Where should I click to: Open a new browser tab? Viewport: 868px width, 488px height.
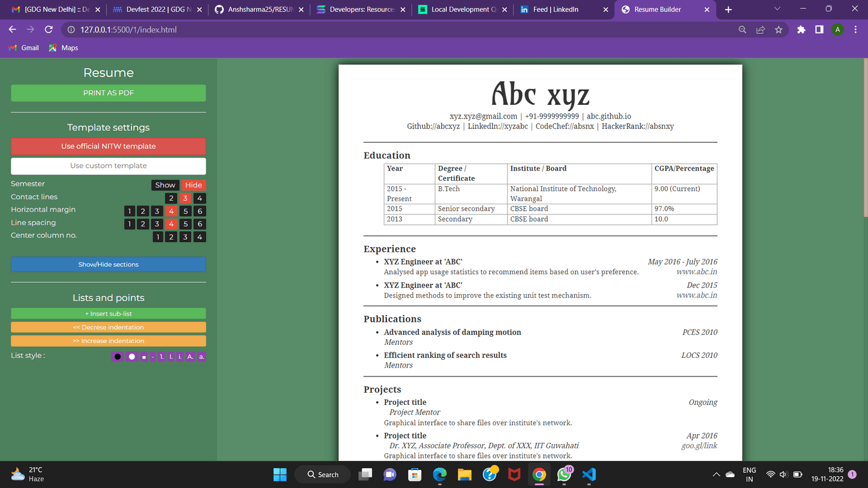tap(728, 10)
